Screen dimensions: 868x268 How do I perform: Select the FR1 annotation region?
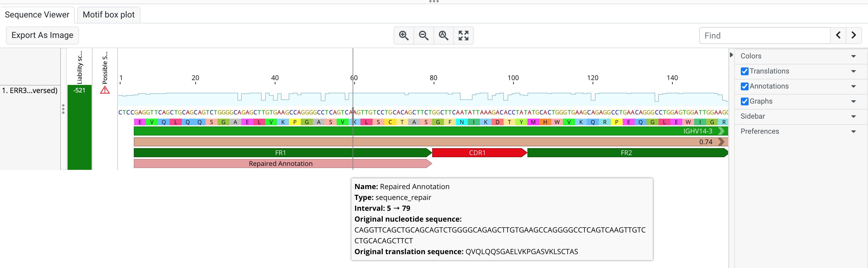pos(283,153)
